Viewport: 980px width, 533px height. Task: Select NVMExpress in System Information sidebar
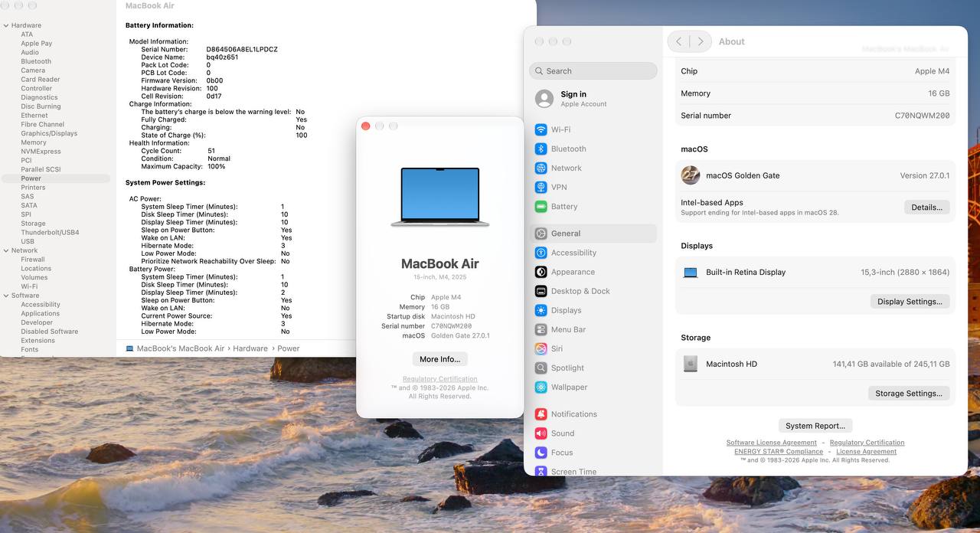tap(41, 152)
